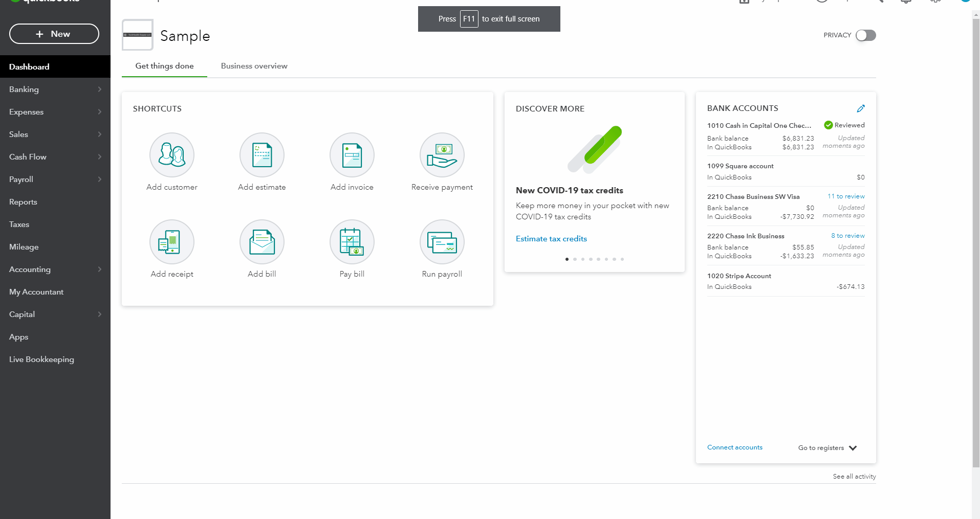Edit bank accounts with the pencil icon
Image resolution: width=980 pixels, height=519 pixels.
pyautogui.click(x=861, y=108)
